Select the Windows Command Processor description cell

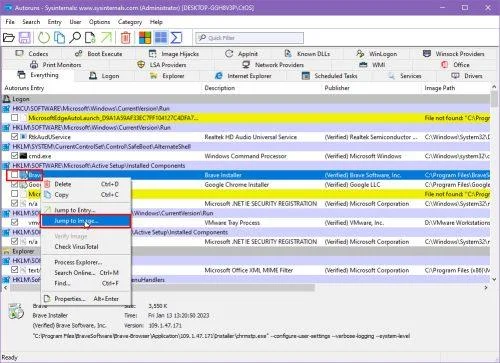(245, 156)
